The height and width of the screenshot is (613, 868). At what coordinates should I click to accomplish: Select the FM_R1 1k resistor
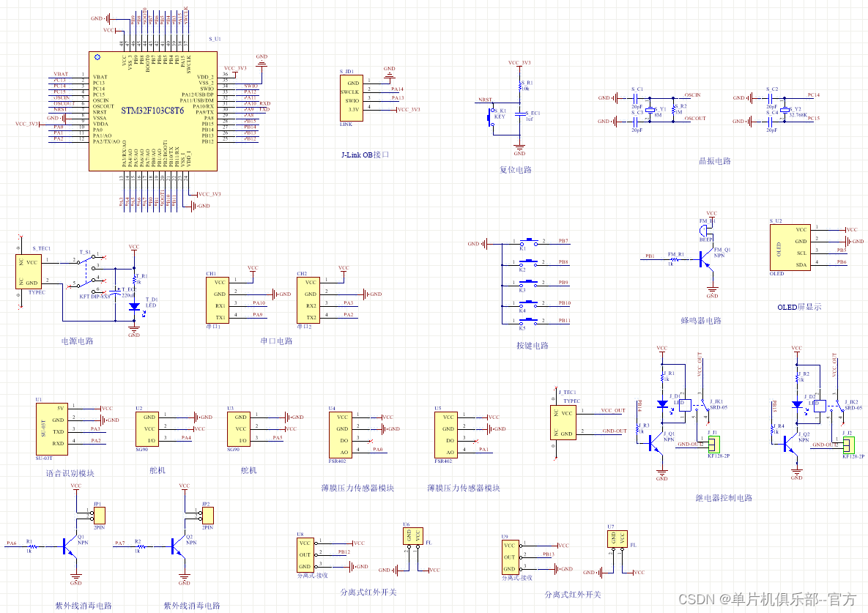coord(674,259)
